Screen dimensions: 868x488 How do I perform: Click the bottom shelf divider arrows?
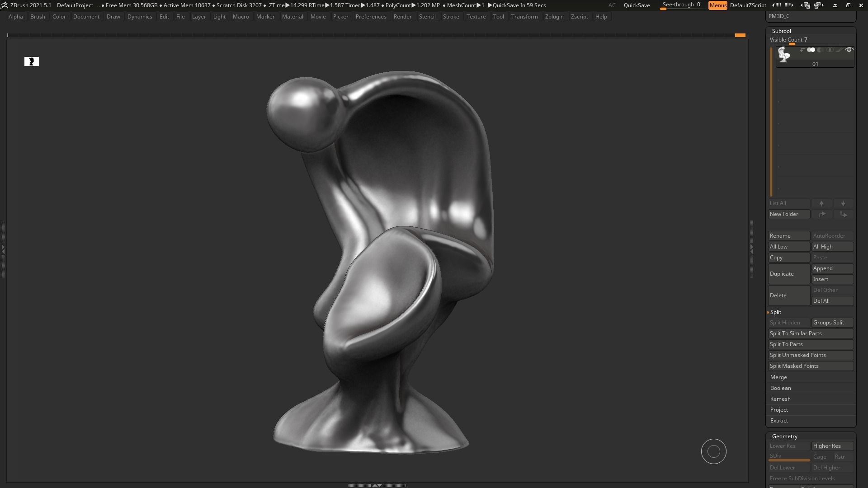click(377, 485)
